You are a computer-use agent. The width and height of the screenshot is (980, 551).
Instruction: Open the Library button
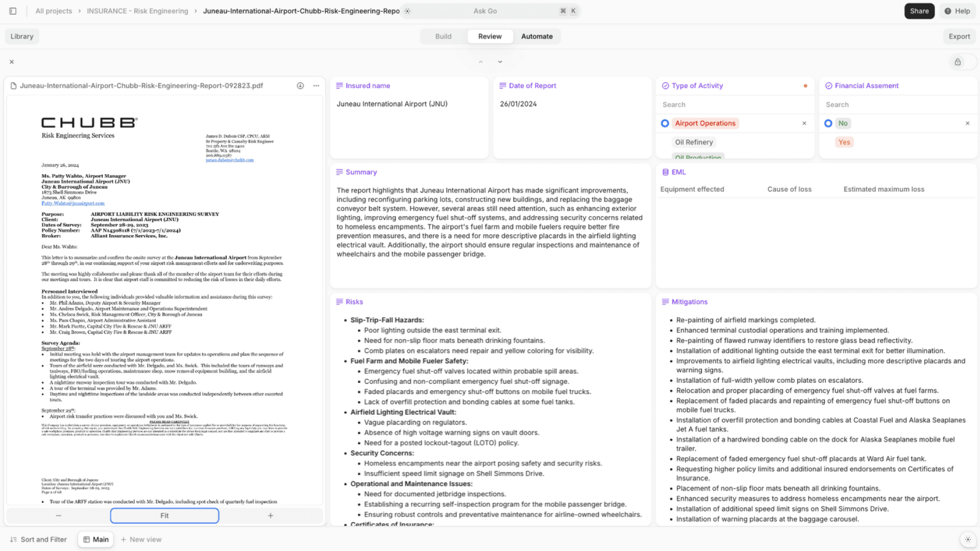click(x=22, y=36)
